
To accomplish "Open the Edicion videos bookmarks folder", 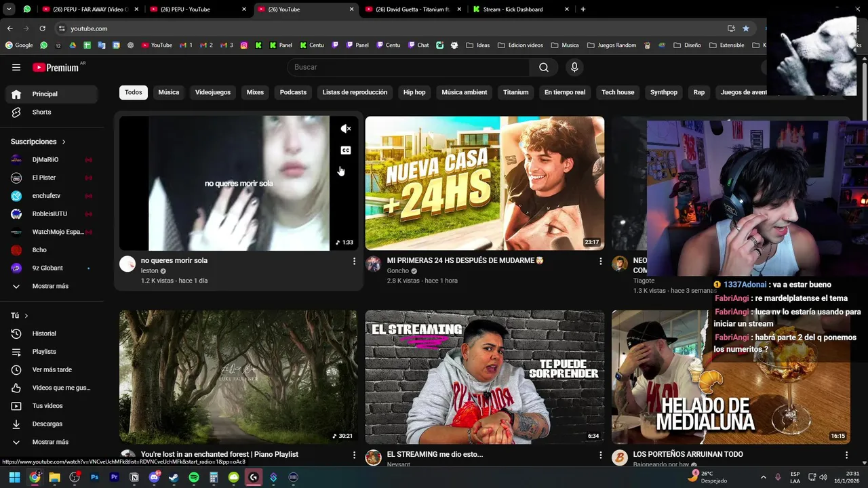I will [520, 45].
